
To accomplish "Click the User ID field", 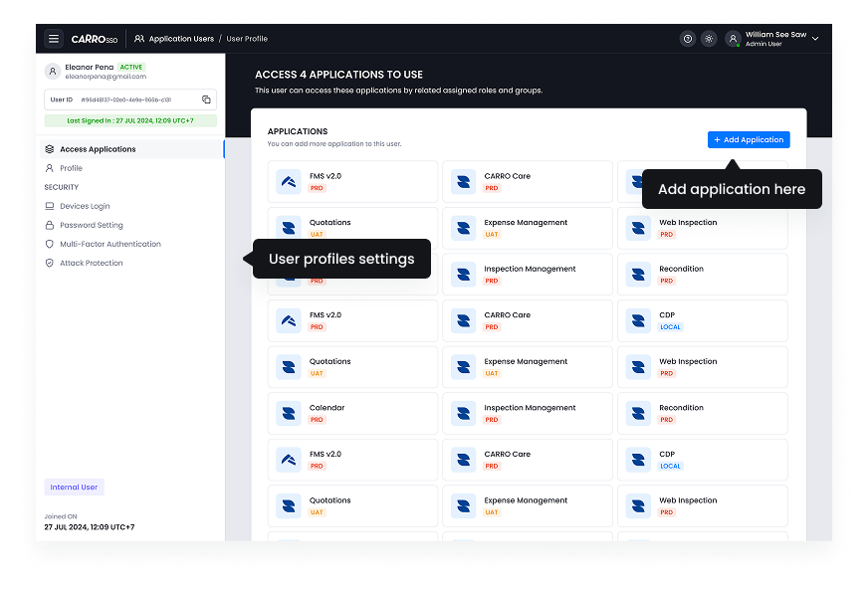I will click(x=119, y=99).
